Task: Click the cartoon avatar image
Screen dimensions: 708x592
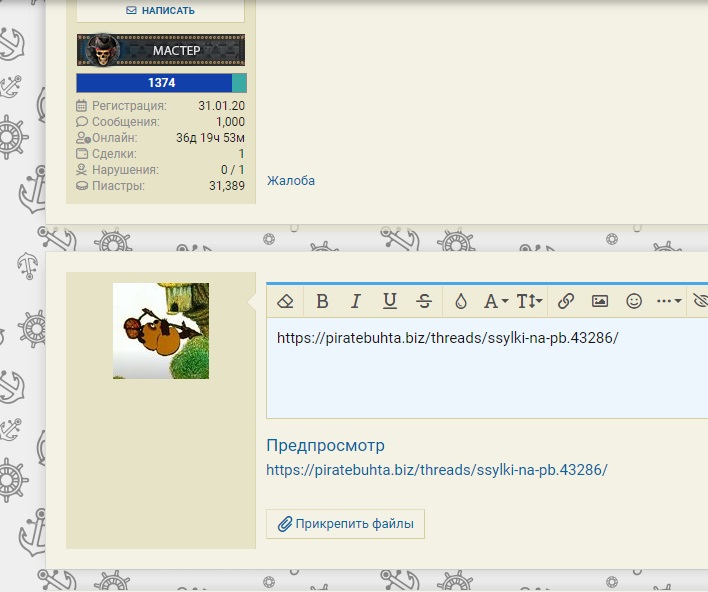Action: 161,331
